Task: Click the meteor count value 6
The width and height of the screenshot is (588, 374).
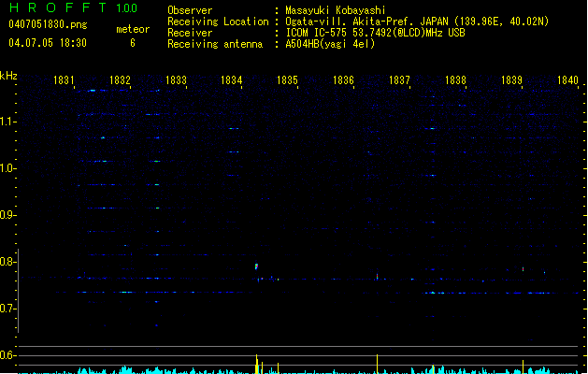Action: [133, 43]
